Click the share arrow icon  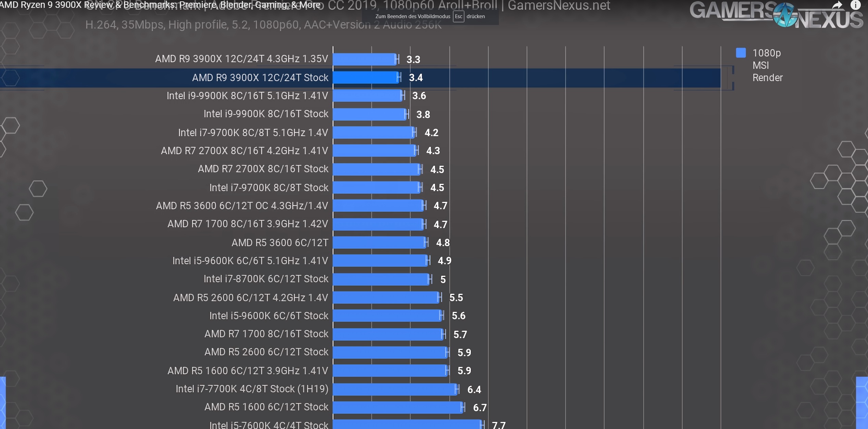point(837,5)
